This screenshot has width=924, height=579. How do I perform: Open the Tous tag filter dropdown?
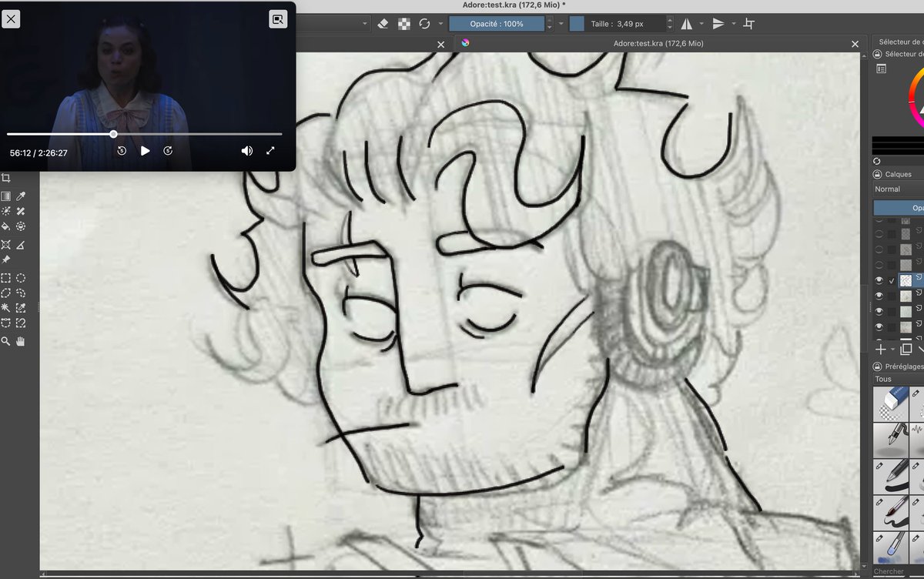pyautogui.click(x=898, y=380)
